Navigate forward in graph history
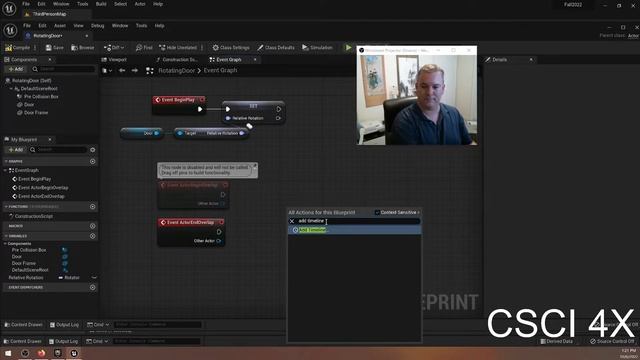 (134, 71)
